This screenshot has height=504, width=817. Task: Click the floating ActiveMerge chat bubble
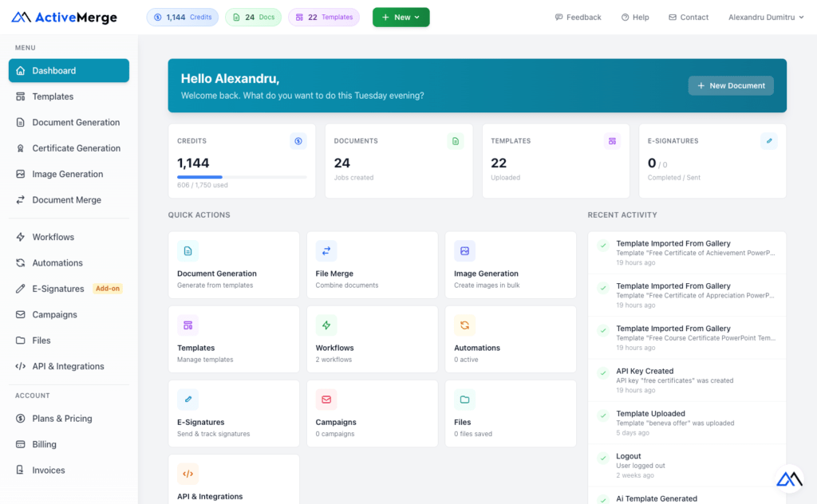click(789, 478)
